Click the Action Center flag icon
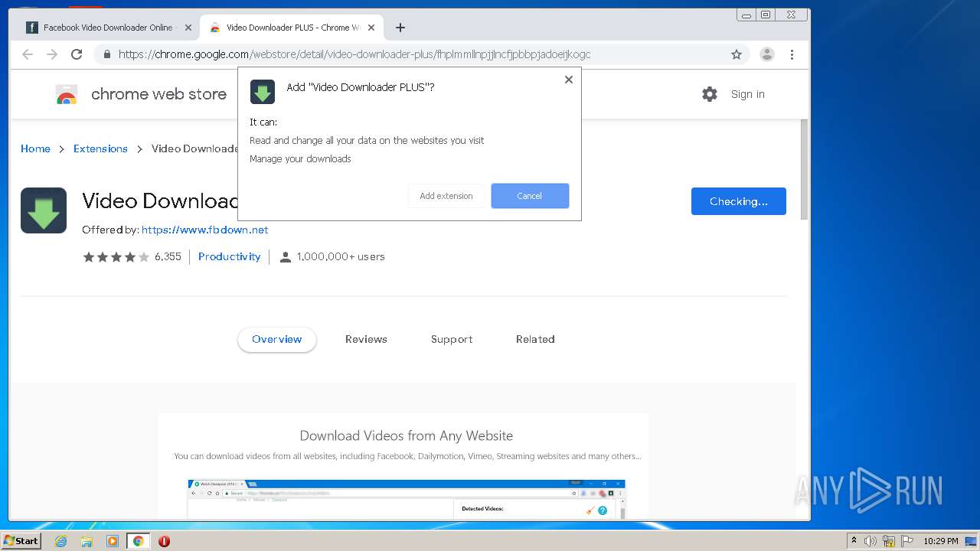 (x=907, y=541)
